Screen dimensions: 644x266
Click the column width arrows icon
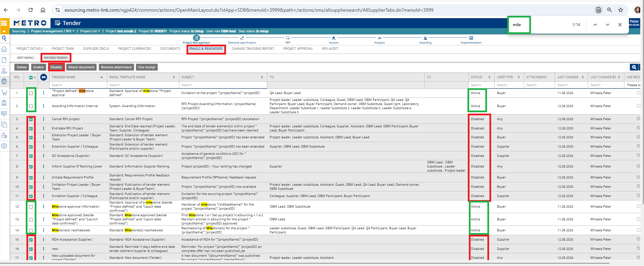tap(44, 77)
